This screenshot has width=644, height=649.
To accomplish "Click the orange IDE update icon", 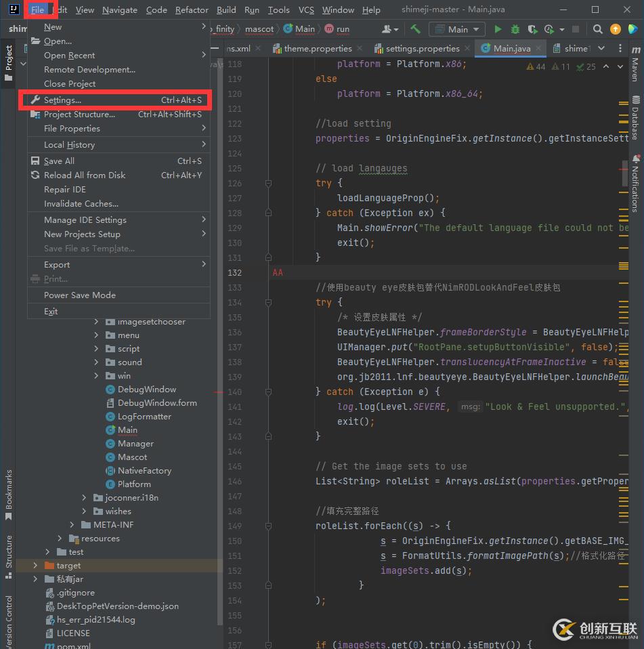I will [615, 29].
